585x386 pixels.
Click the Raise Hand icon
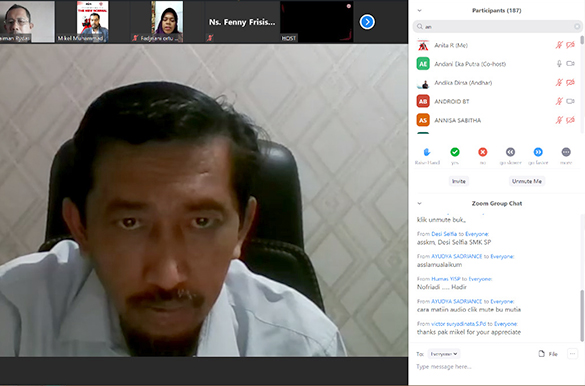point(427,152)
